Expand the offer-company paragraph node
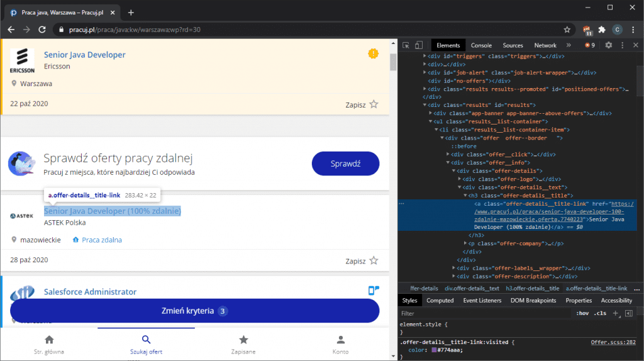The width and height of the screenshot is (644, 361). coord(465,243)
